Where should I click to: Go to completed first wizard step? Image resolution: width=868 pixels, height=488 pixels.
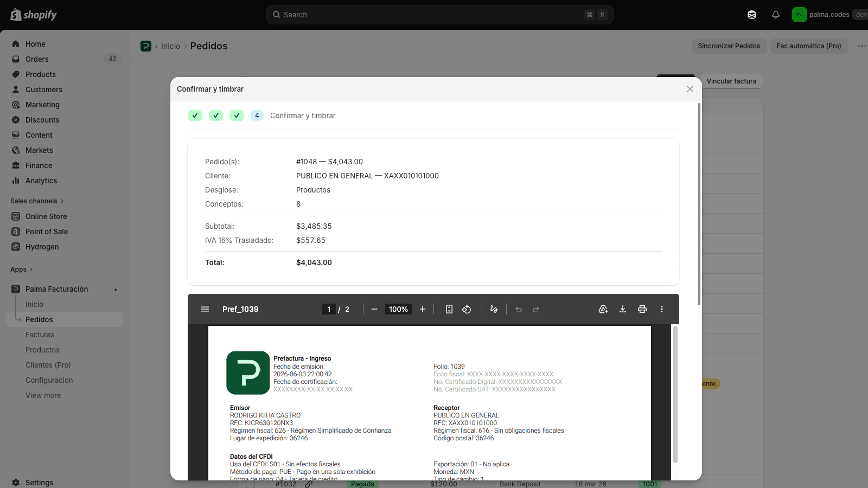point(195,115)
